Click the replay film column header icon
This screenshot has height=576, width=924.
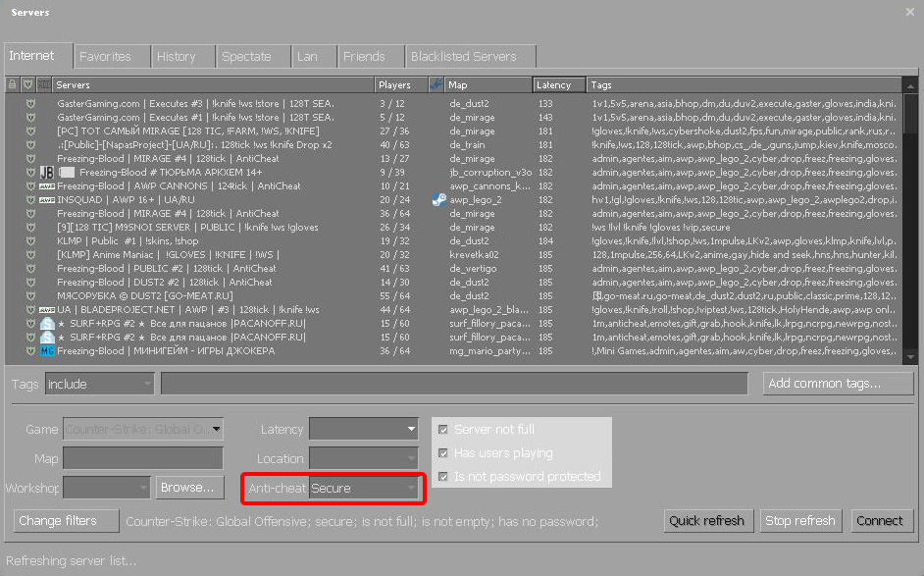click(44, 85)
